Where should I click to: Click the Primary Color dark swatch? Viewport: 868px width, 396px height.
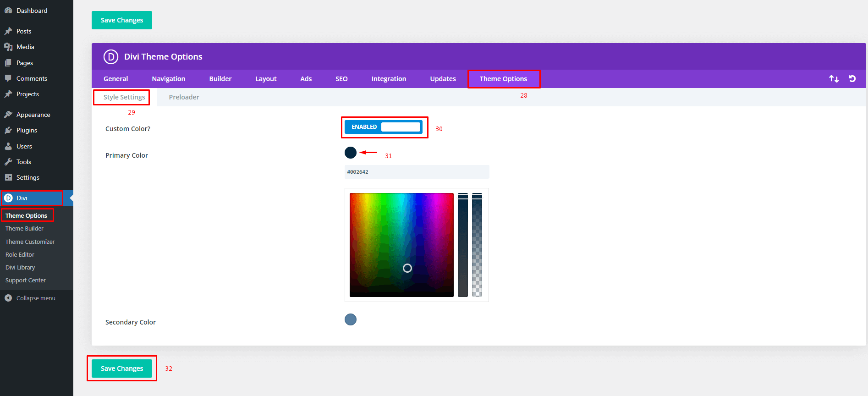coord(351,153)
